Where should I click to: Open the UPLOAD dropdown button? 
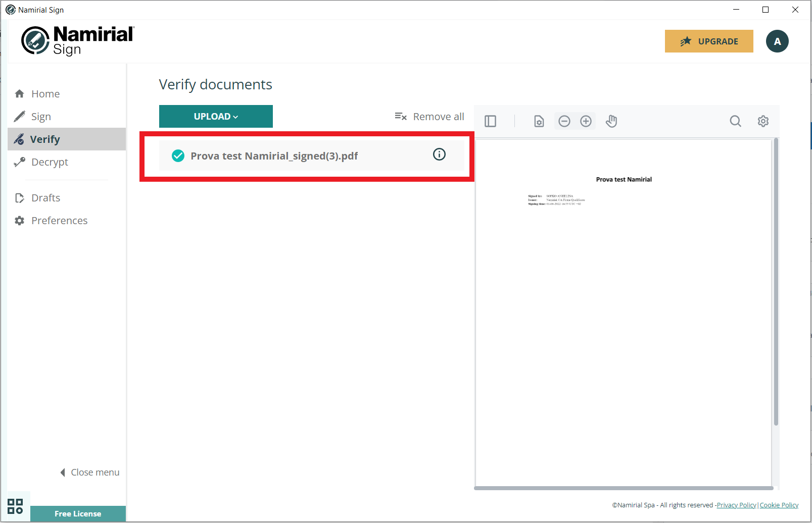(x=216, y=117)
